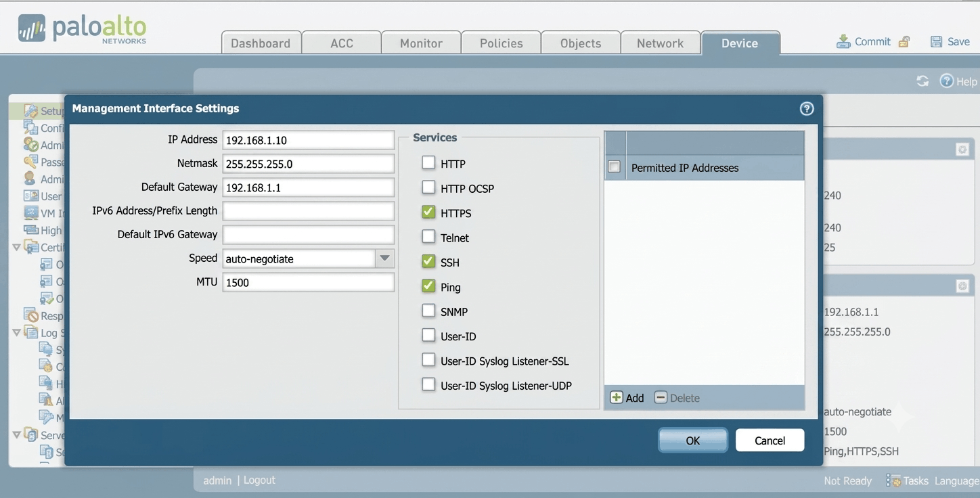
Task: Switch to the Policies tab
Action: (x=501, y=43)
